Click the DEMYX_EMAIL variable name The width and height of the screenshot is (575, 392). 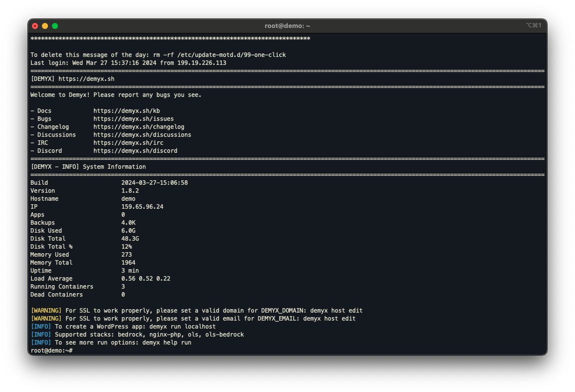pos(277,319)
